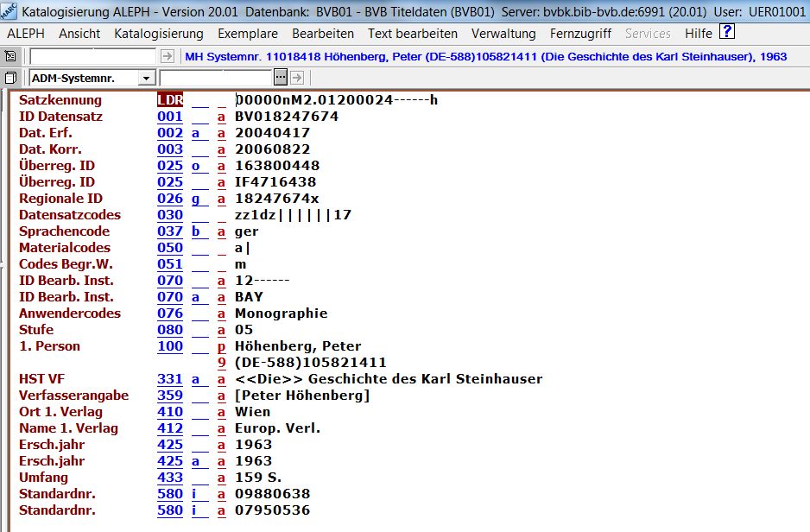Click the items bar icon beside ADM-Systemnr.

10,78
